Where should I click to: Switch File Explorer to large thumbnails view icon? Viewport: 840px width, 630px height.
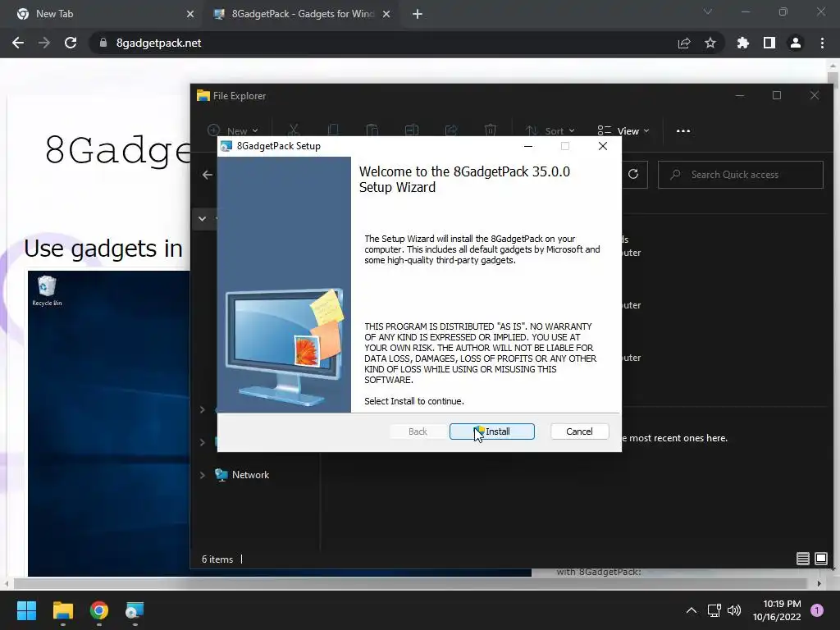[820, 559]
